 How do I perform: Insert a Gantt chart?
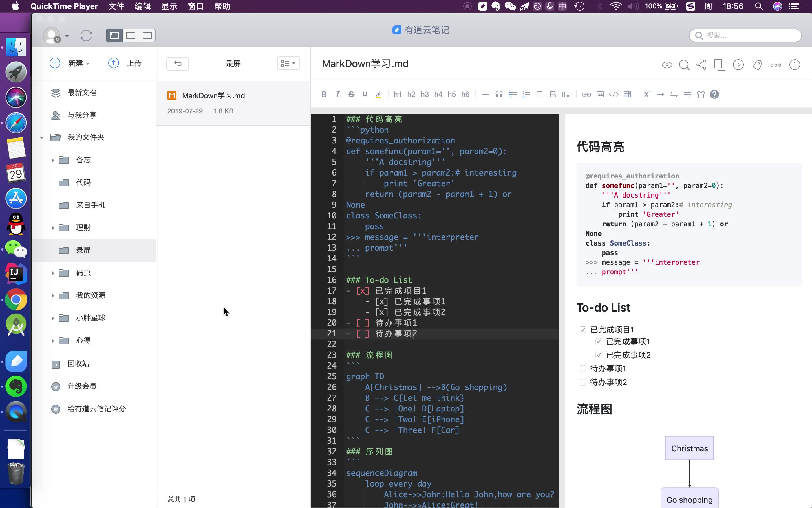(x=687, y=95)
